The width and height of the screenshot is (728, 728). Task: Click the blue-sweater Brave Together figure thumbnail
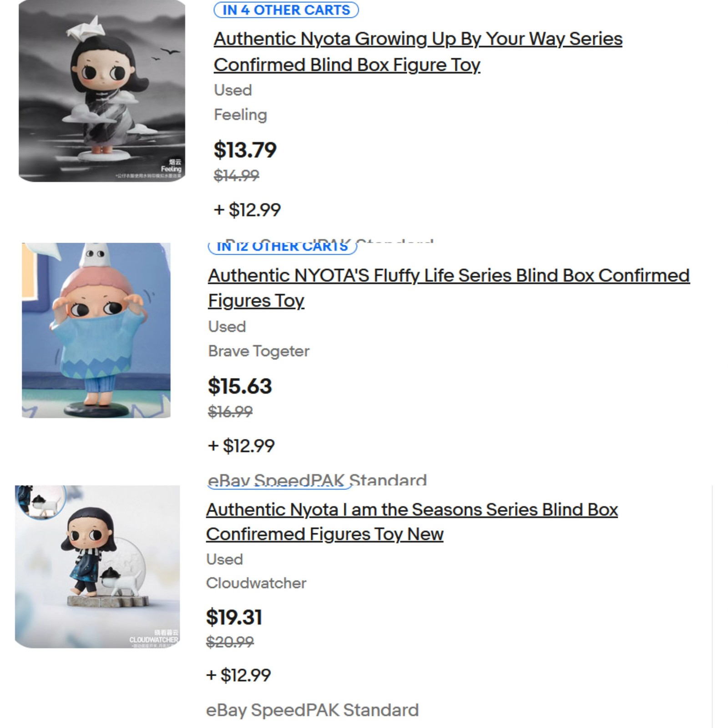click(96, 330)
